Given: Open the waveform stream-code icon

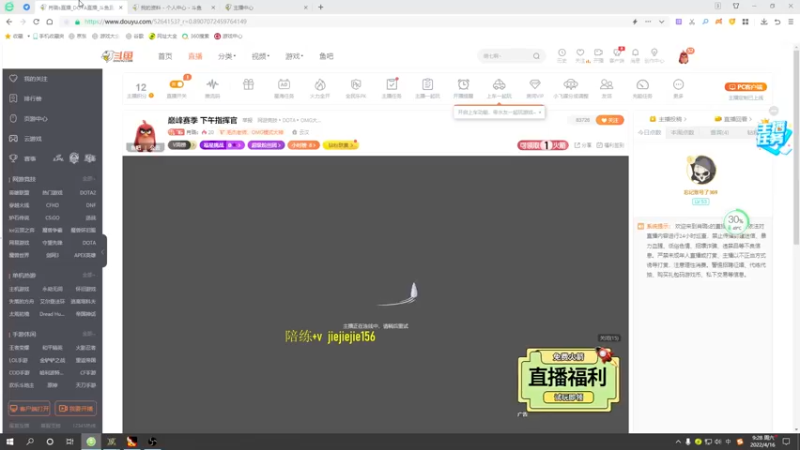Looking at the screenshot, I should [x=212, y=84].
